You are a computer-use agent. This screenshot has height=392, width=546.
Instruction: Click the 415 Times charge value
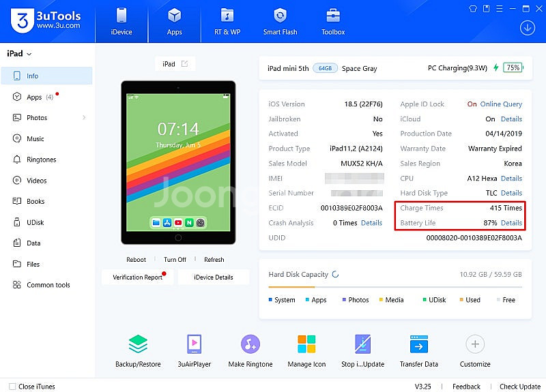pos(506,208)
